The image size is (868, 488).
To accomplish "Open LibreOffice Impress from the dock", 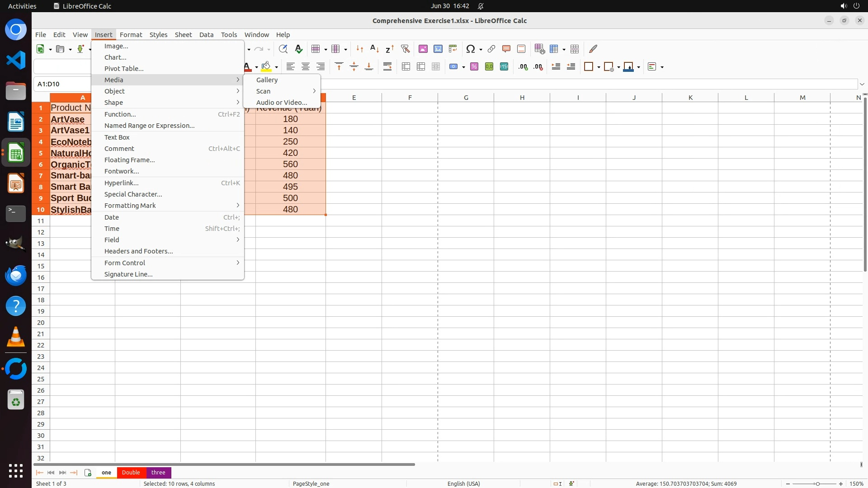I will coord(16,183).
